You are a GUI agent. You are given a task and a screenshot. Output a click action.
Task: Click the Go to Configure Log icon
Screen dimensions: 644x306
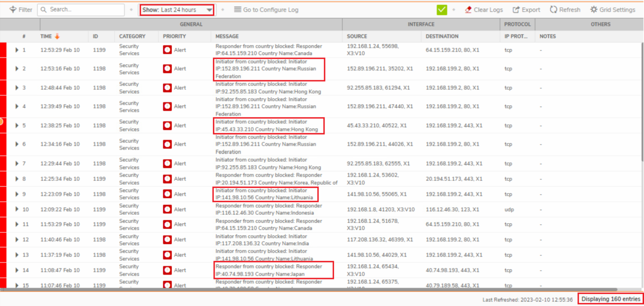point(237,9)
